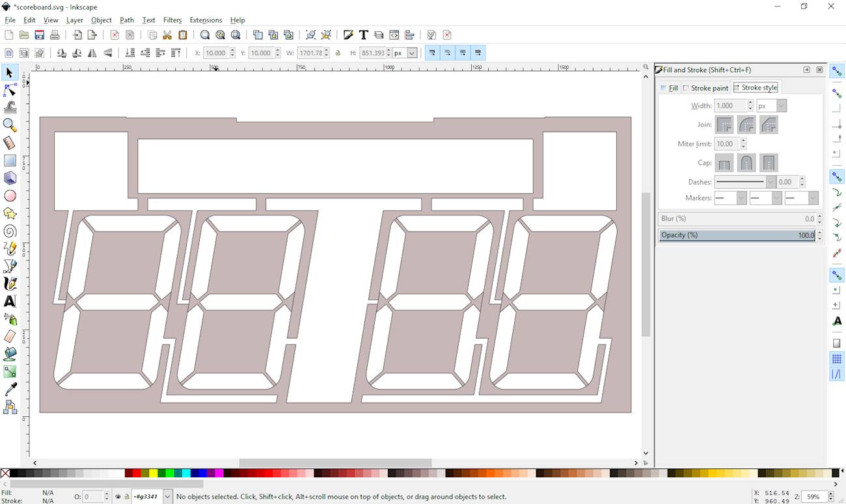Open the mid Markers dropdown
Image resolution: width=846 pixels, height=504 pixels.
[766, 198]
